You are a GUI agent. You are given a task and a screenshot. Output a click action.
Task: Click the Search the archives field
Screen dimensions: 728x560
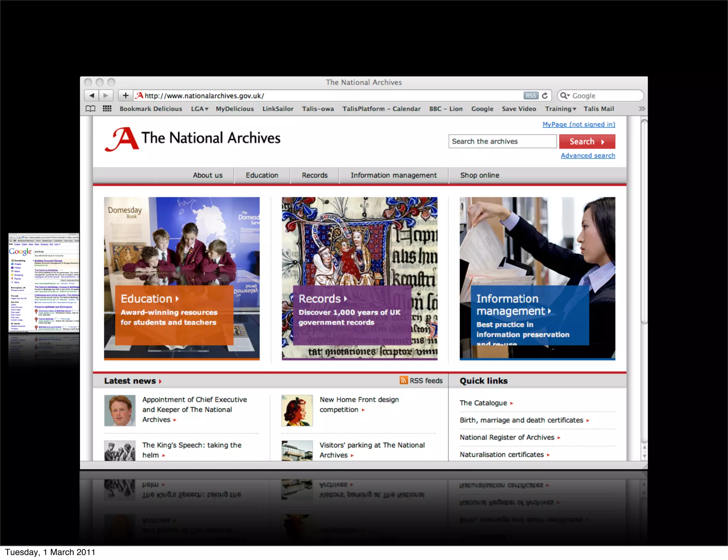click(502, 141)
